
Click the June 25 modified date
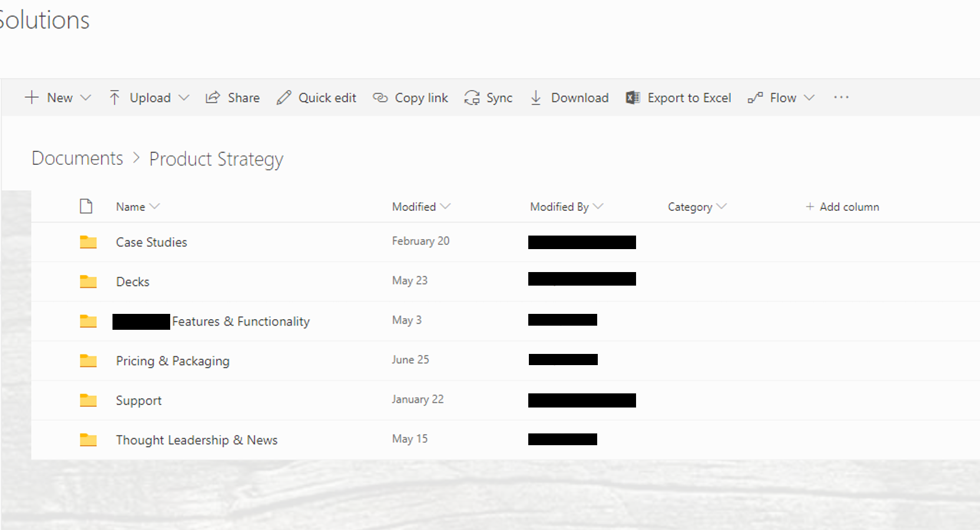tap(410, 359)
